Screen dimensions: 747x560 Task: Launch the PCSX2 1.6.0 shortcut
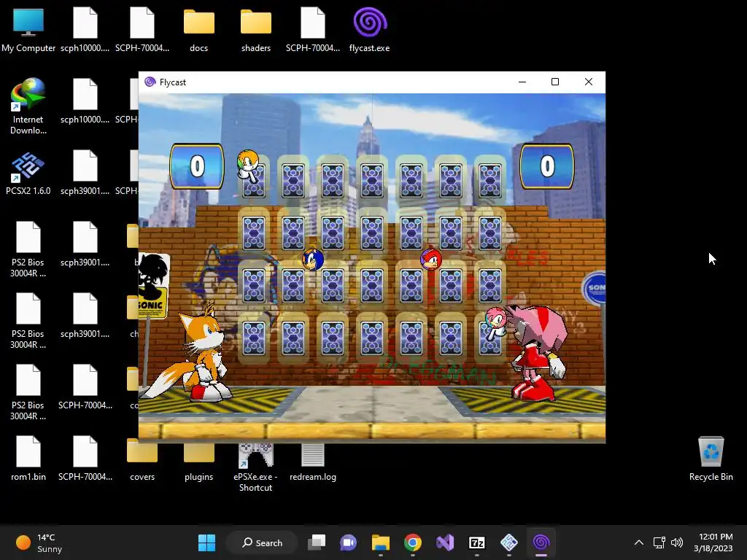(x=28, y=172)
